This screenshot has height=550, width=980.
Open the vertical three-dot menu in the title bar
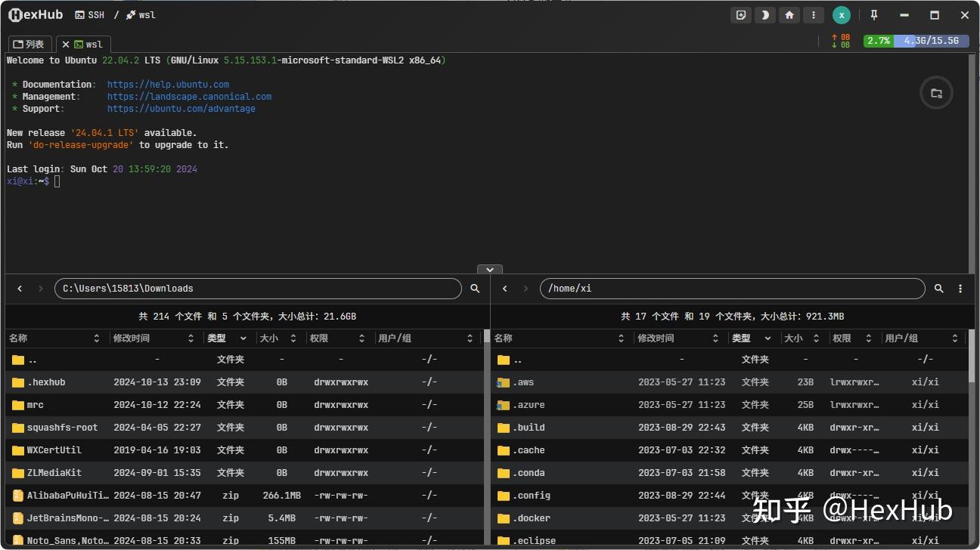814,15
